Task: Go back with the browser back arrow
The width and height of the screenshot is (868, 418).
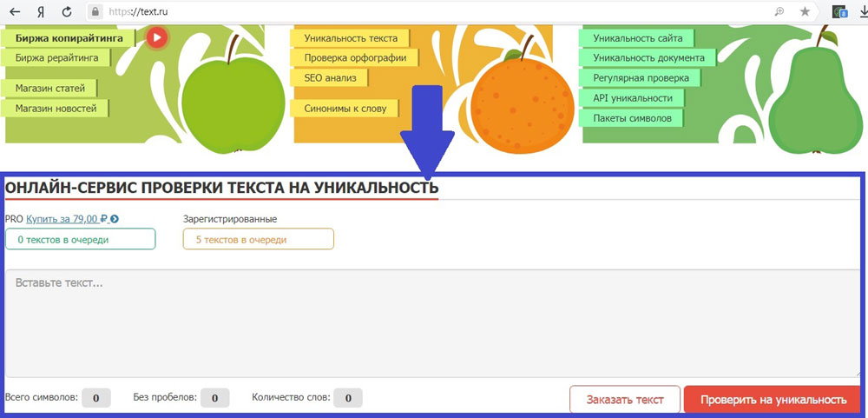Action: [16, 11]
